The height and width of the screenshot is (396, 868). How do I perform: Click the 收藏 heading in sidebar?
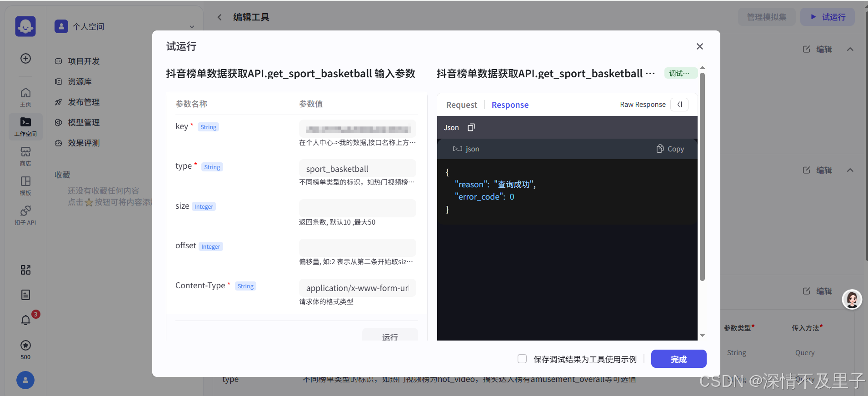[x=62, y=175]
